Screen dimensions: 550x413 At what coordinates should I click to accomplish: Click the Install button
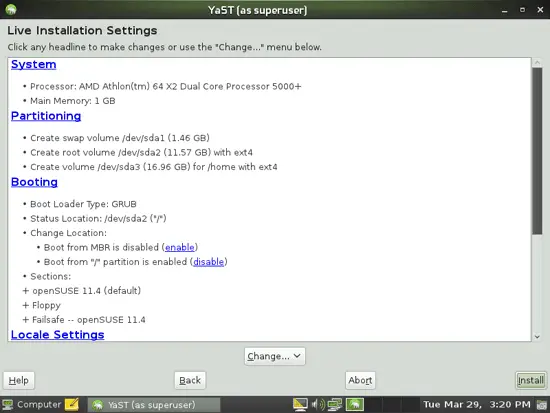(x=531, y=380)
